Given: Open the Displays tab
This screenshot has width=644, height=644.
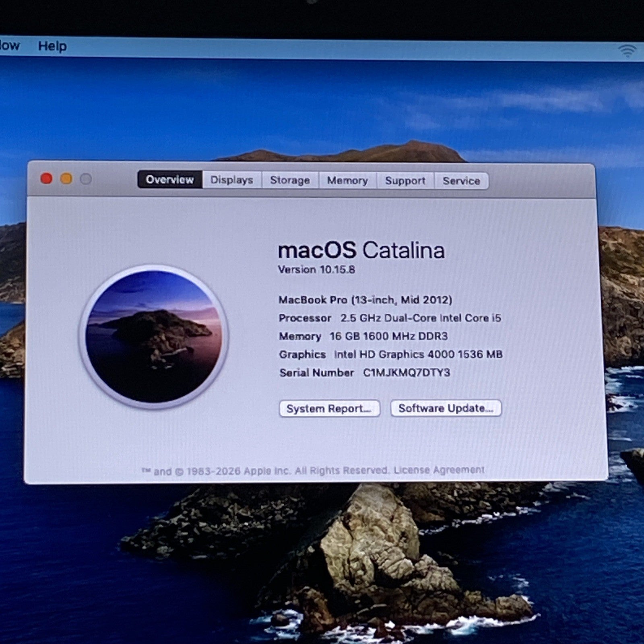Looking at the screenshot, I should coord(232,180).
